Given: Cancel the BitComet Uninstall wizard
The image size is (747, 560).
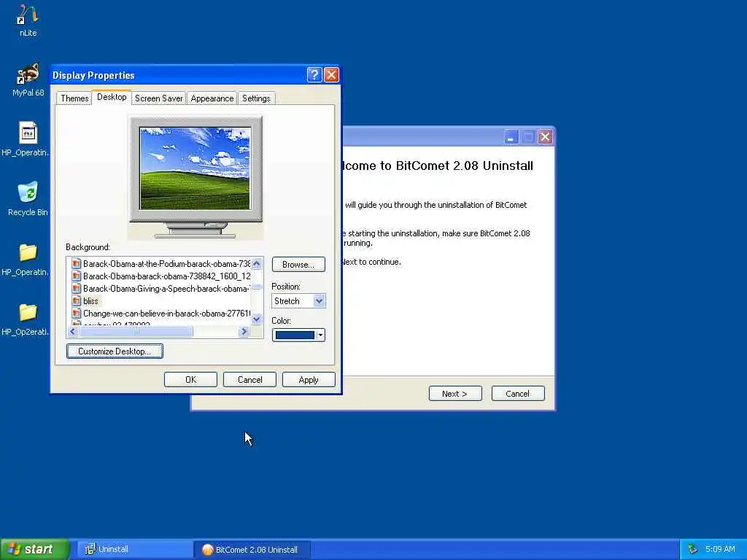Looking at the screenshot, I should (518, 394).
